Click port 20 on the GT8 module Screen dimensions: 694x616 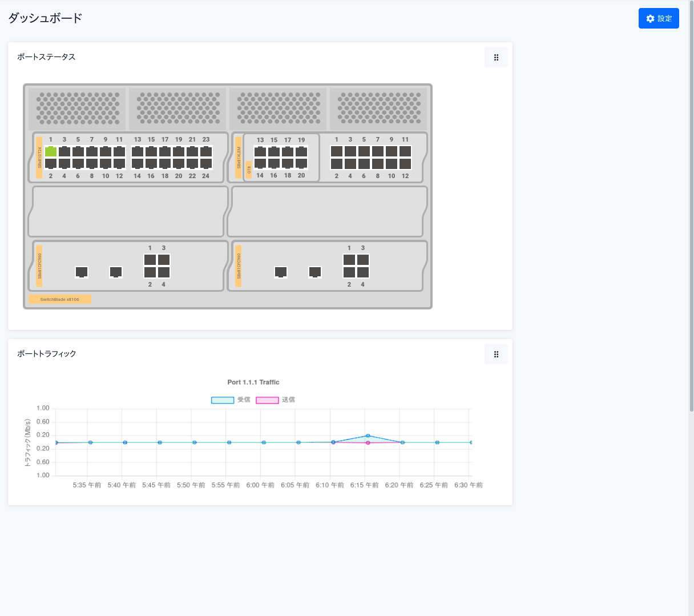point(301,164)
